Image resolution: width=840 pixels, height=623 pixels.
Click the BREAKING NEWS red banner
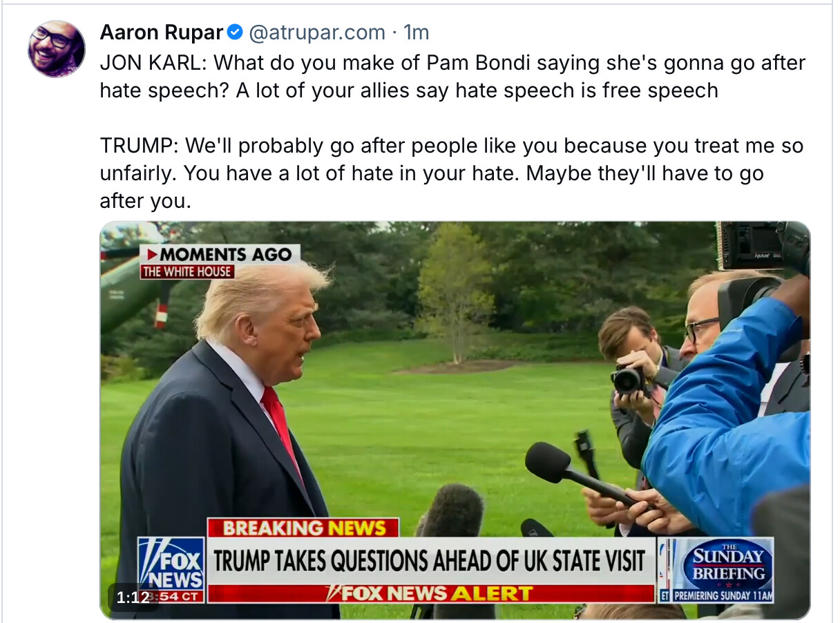pos(303,528)
